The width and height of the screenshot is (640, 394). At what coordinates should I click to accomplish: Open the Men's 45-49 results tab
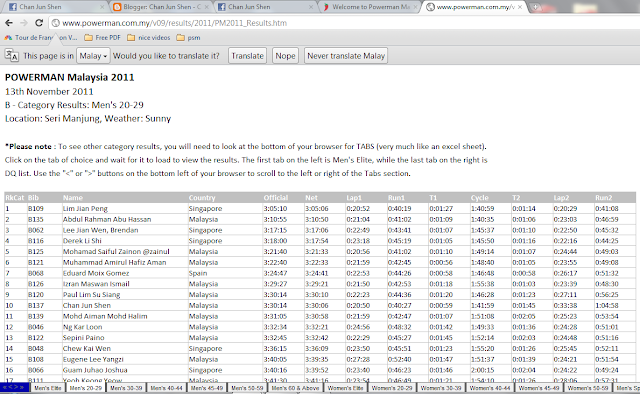(x=207, y=388)
